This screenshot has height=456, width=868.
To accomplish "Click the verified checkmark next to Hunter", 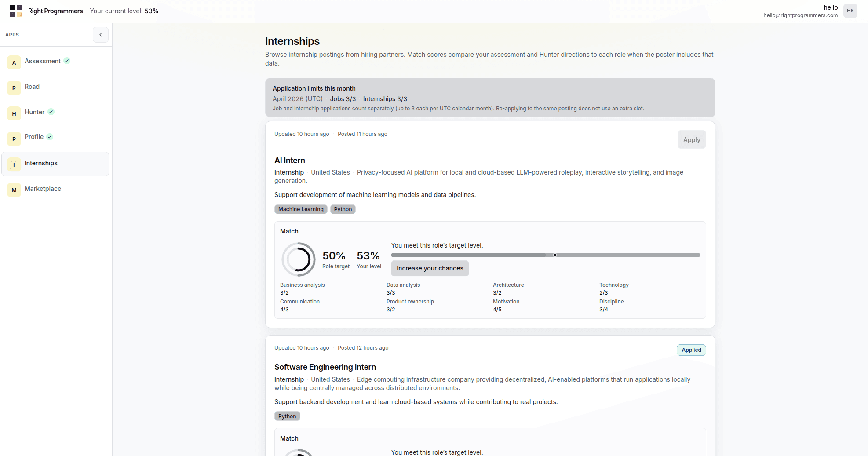I will click(51, 112).
